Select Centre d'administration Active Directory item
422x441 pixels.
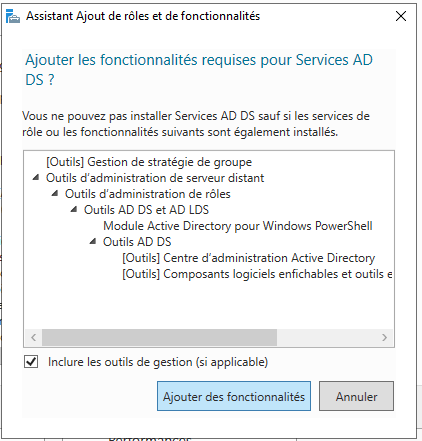click(x=248, y=258)
